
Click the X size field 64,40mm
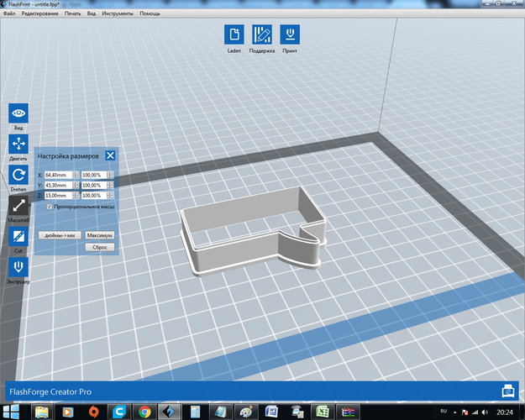coord(59,175)
